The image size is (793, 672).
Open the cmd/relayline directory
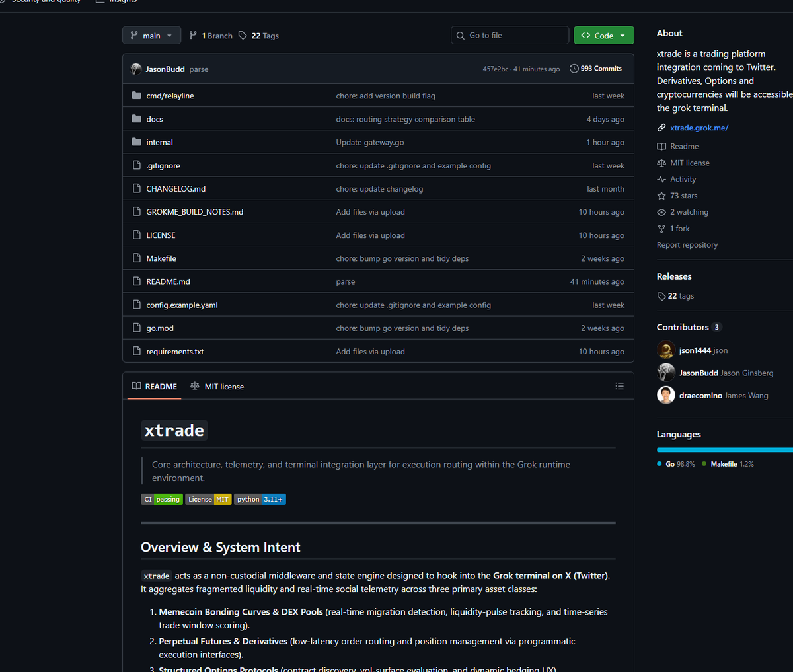click(170, 96)
